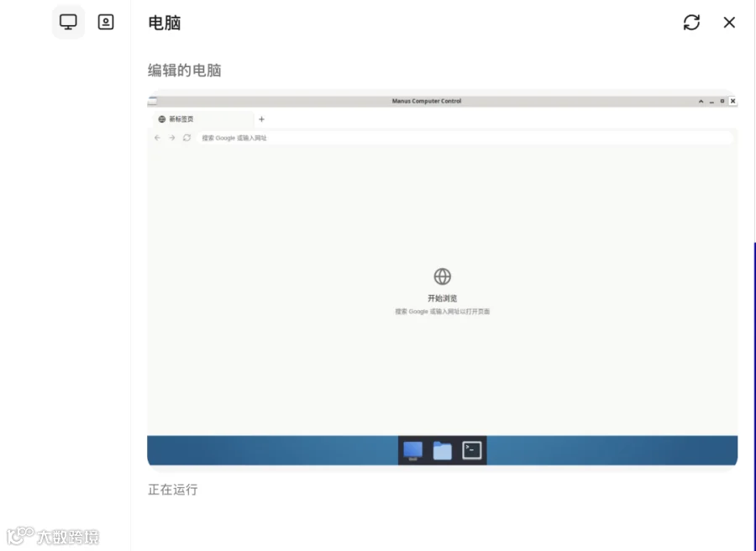
Task: Click the 正在运行 status text
Action: point(172,490)
